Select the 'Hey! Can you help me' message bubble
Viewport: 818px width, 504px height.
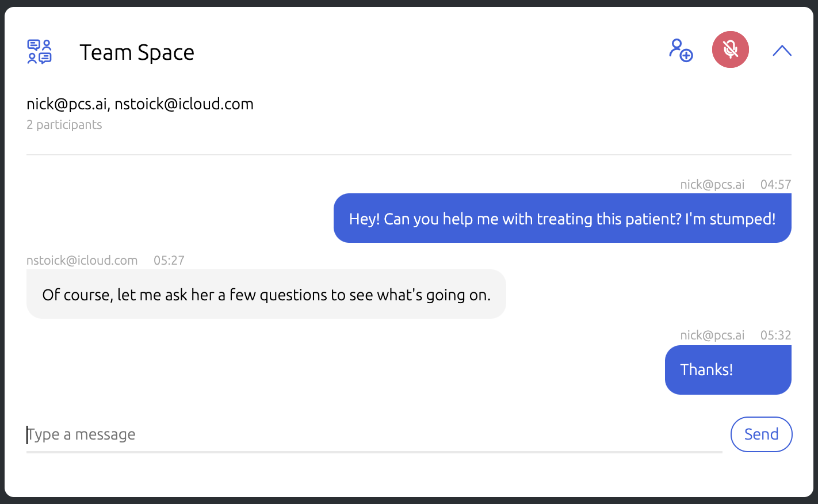[563, 218]
